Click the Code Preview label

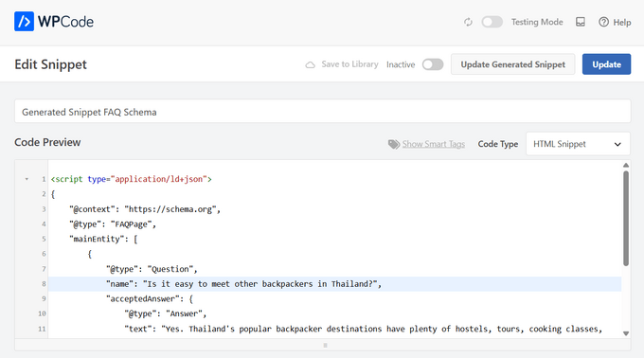[47, 142]
